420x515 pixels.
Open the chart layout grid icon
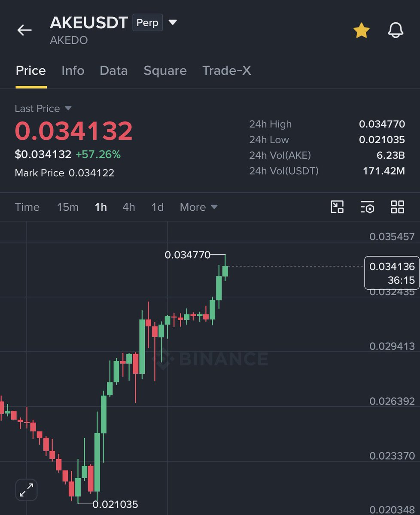[397, 207]
